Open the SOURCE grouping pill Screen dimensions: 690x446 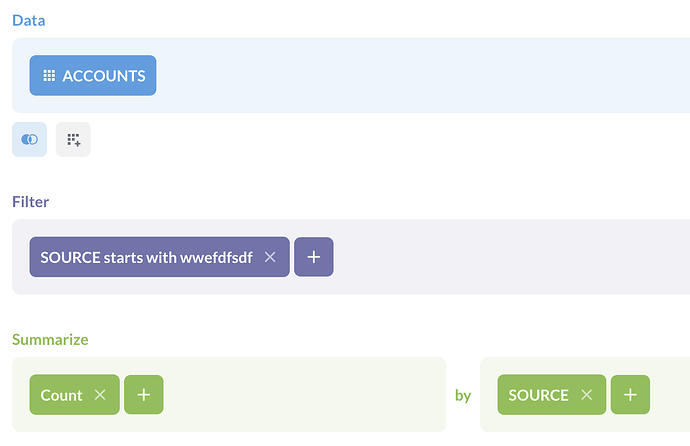coord(538,395)
